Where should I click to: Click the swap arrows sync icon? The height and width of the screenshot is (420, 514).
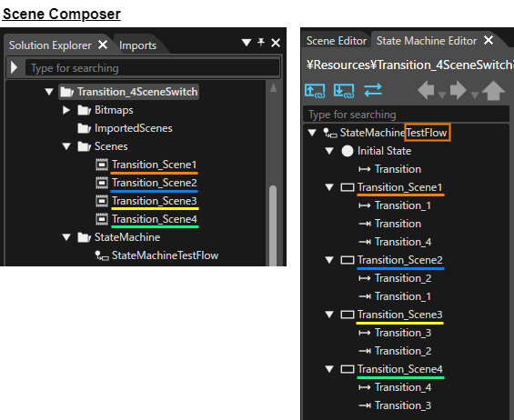373,90
